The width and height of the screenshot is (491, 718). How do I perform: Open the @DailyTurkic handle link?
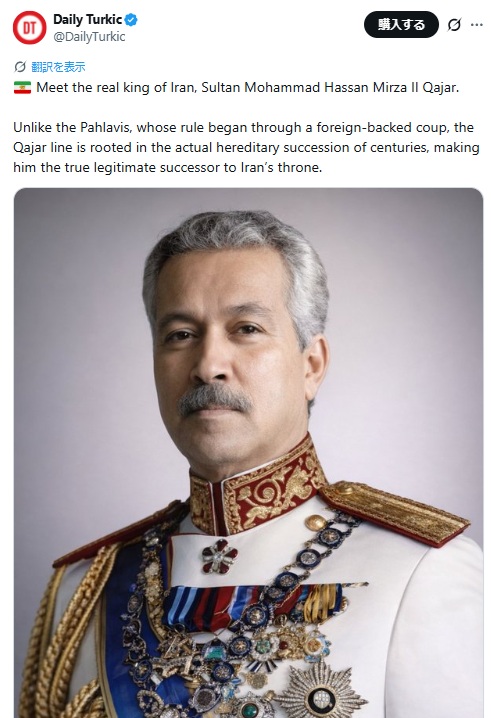(x=89, y=37)
